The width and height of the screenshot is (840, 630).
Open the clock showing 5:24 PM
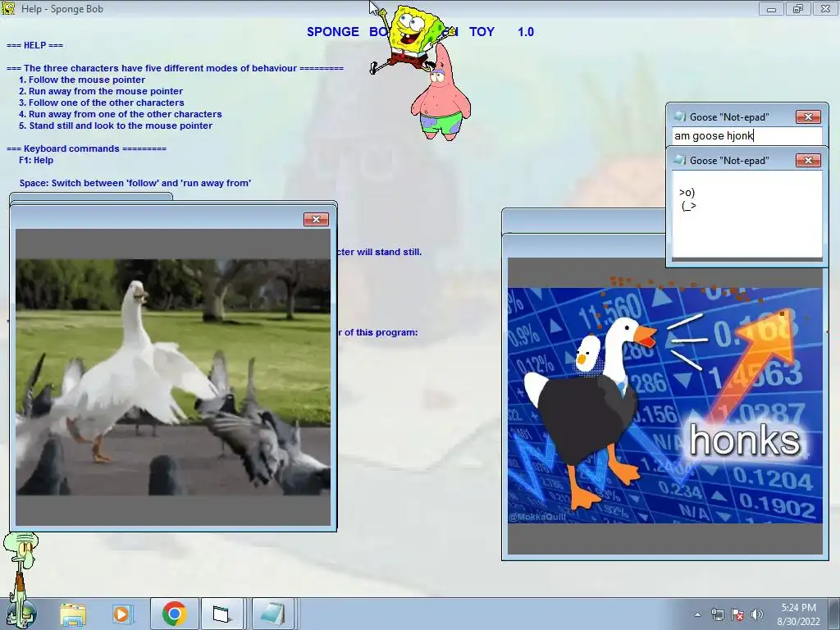[798, 608]
